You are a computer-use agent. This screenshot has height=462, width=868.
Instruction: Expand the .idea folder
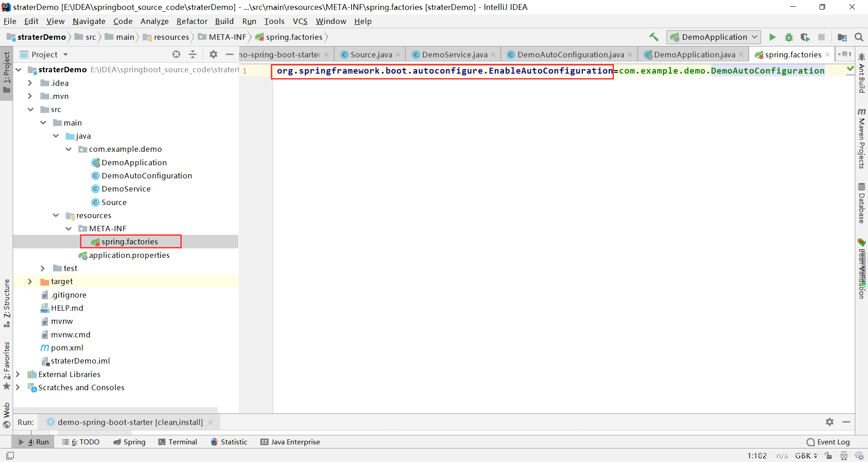pyautogui.click(x=30, y=83)
